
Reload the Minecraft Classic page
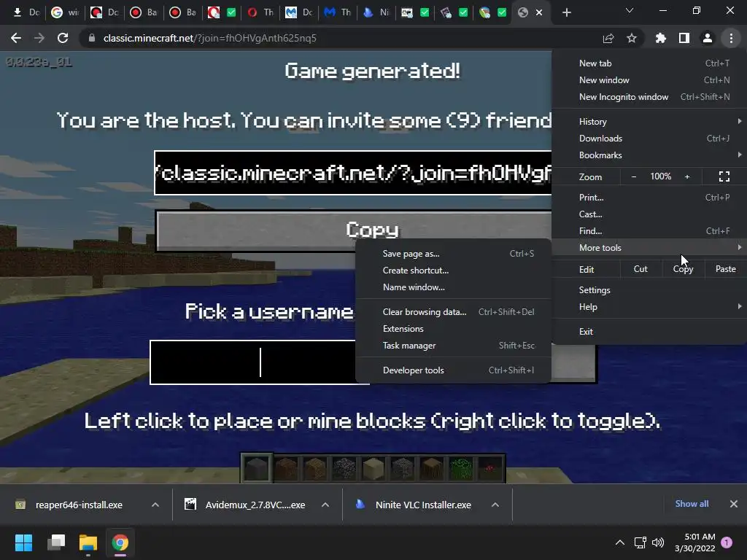pos(63,38)
